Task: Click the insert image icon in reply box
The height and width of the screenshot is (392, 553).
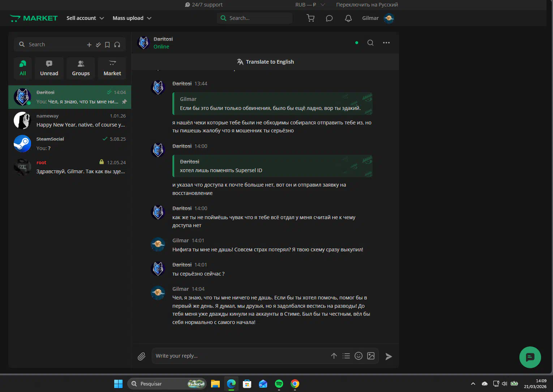Action: point(371,356)
